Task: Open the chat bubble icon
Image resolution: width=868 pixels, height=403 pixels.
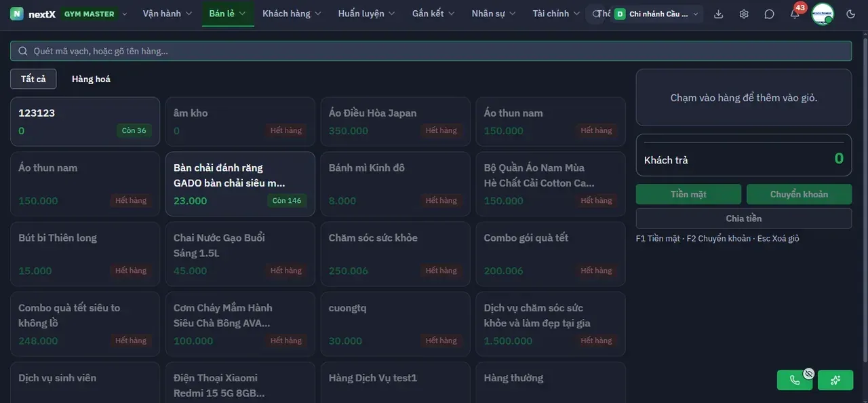Action: coord(769,14)
